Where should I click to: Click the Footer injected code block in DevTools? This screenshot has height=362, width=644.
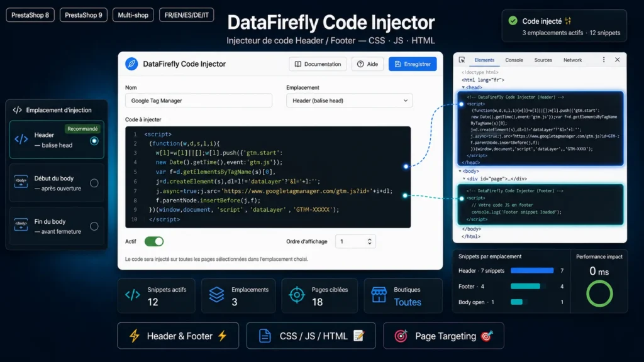click(x=540, y=205)
